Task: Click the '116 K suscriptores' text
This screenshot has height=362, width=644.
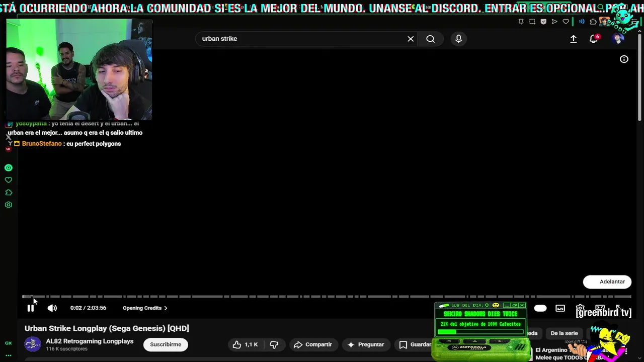Action: click(67, 349)
